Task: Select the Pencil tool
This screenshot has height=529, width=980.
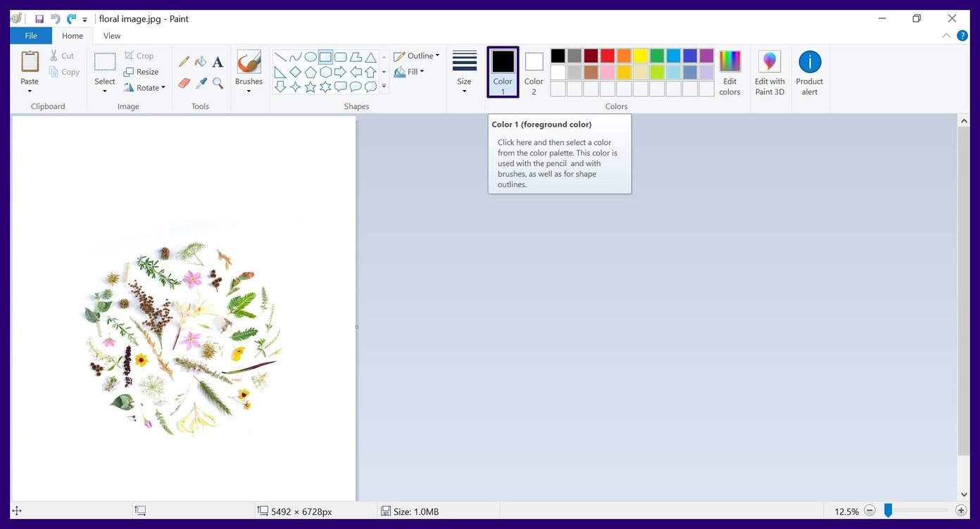Action: click(x=183, y=61)
